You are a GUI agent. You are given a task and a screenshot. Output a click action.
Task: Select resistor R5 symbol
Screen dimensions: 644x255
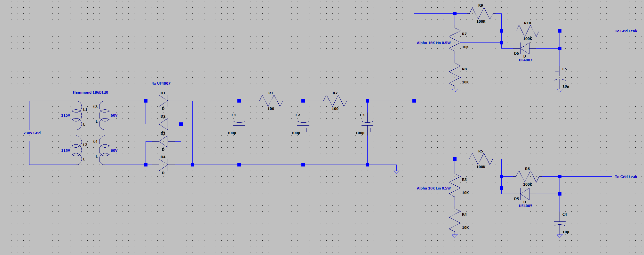481,159
